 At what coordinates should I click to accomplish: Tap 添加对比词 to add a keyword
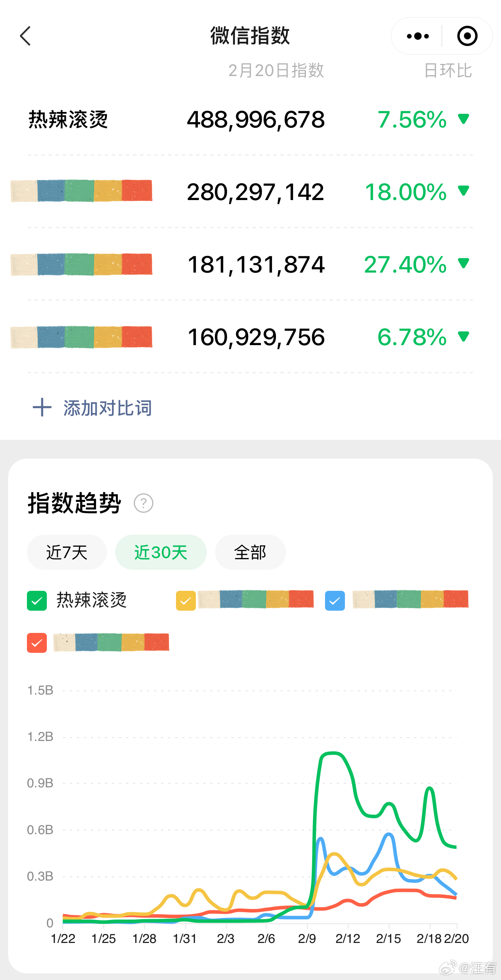pos(108,408)
